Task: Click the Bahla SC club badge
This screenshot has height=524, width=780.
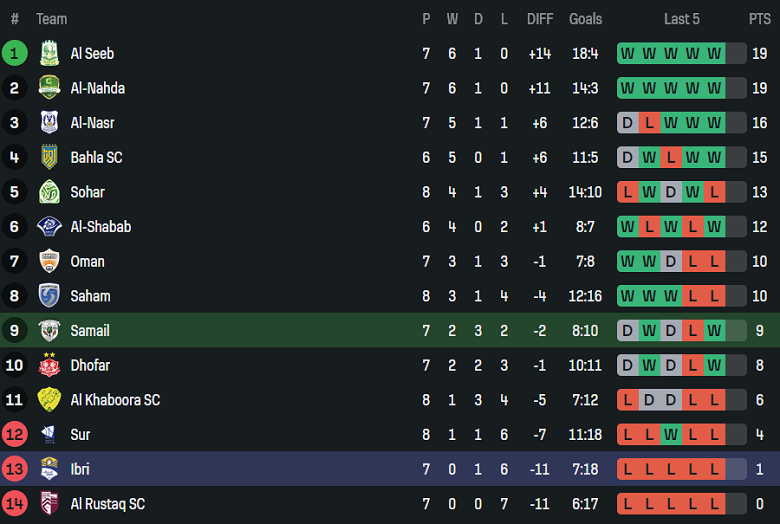Action: 49,157
